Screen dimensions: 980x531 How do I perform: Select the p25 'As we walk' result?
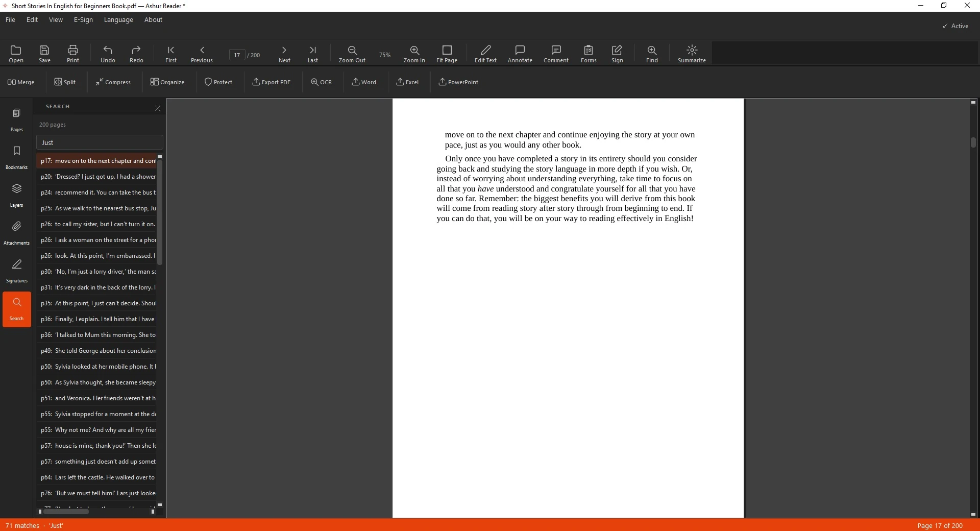[x=96, y=208]
